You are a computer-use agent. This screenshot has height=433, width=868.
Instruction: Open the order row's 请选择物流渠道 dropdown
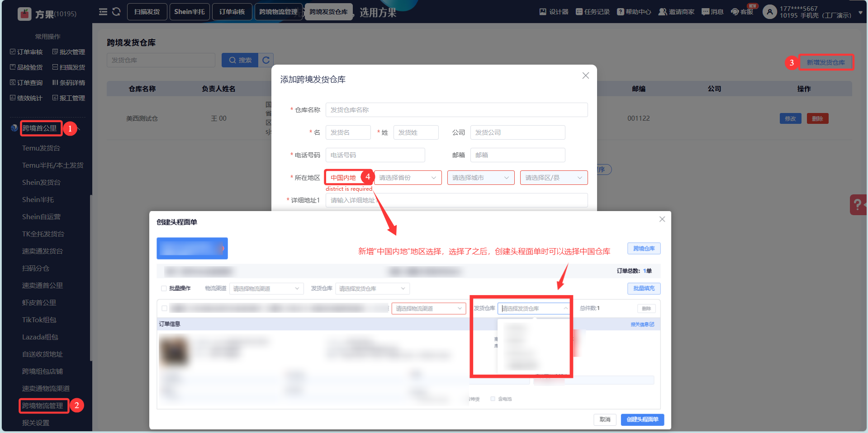point(428,308)
